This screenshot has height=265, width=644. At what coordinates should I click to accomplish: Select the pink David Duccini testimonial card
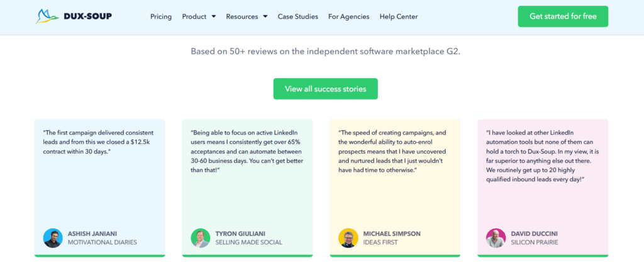[x=543, y=188]
